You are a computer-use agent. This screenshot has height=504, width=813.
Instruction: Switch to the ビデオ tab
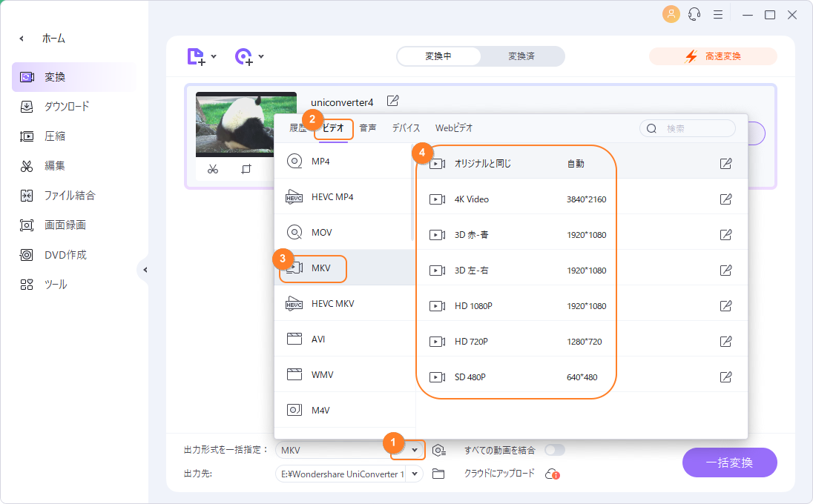(x=333, y=128)
